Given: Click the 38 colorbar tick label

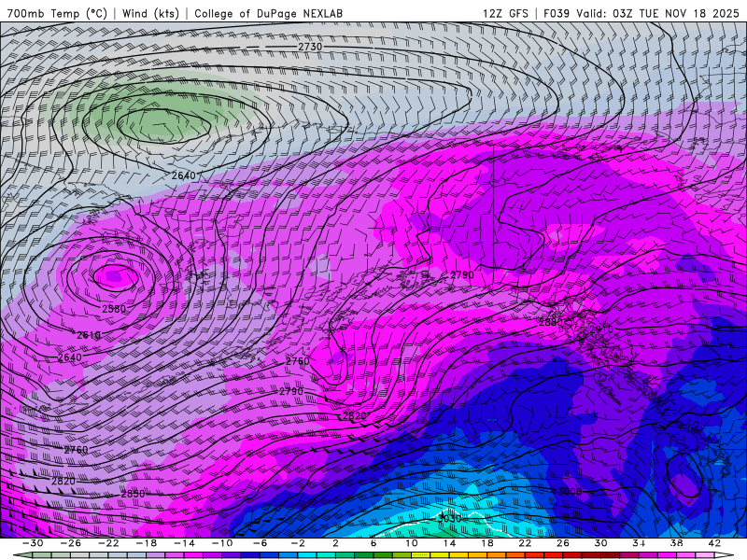Looking at the screenshot, I should tap(676, 543).
